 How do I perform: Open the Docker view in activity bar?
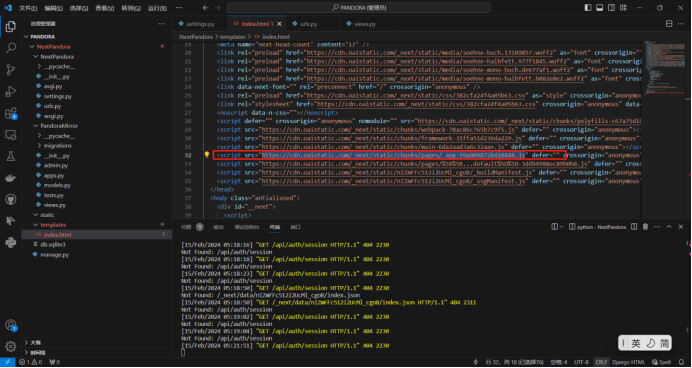pyautogui.click(x=11, y=178)
